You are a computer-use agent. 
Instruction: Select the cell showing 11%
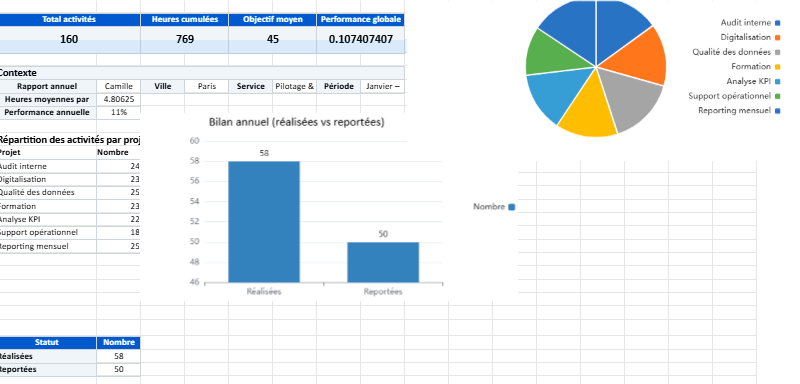[118, 112]
